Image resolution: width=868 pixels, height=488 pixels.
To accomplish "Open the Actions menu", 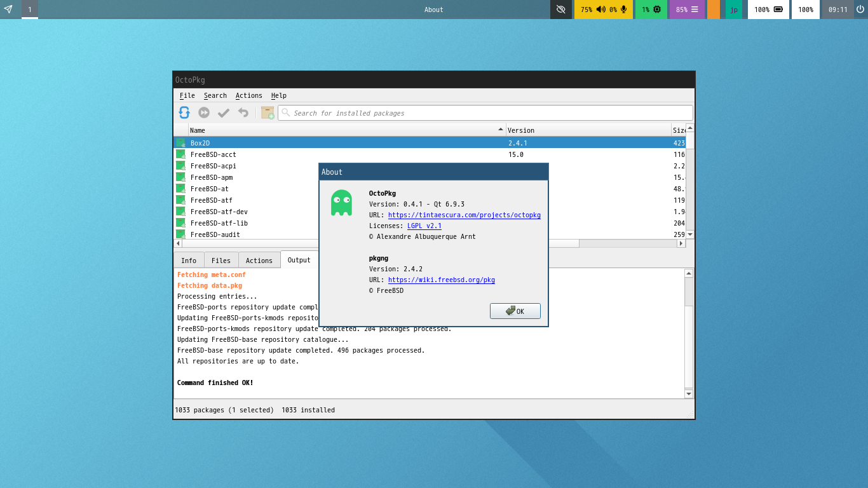I will point(248,95).
